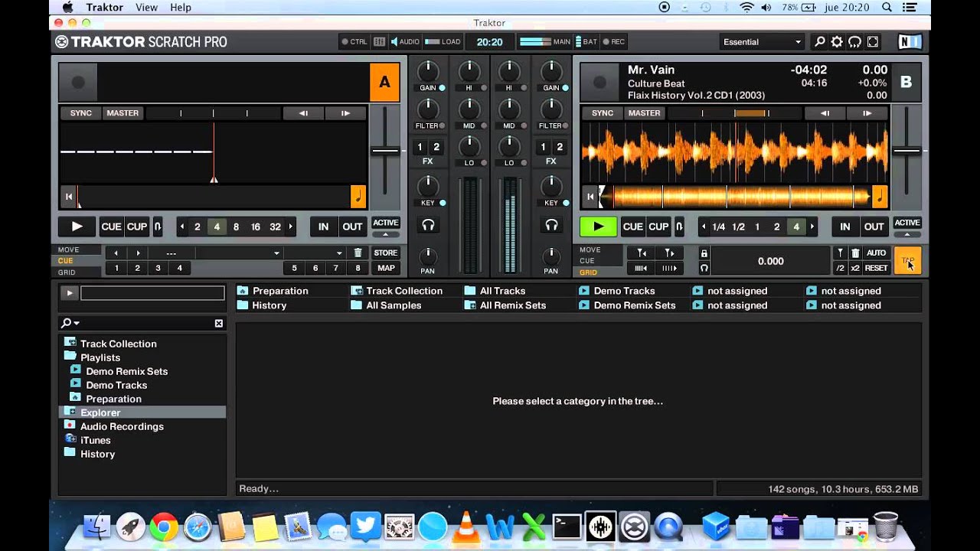
Task: Toggle SYNC on Deck A
Action: (81, 113)
